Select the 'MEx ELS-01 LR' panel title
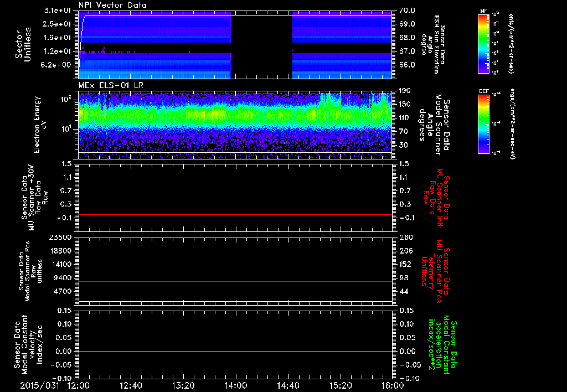Image resolution: width=567 pixels, height=392 pixels. [x=111, y=85]
